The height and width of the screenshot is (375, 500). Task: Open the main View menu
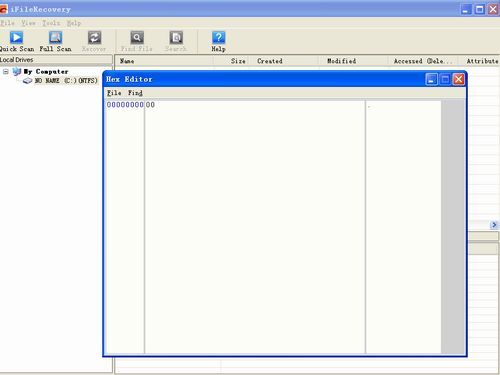pos(28,23)
